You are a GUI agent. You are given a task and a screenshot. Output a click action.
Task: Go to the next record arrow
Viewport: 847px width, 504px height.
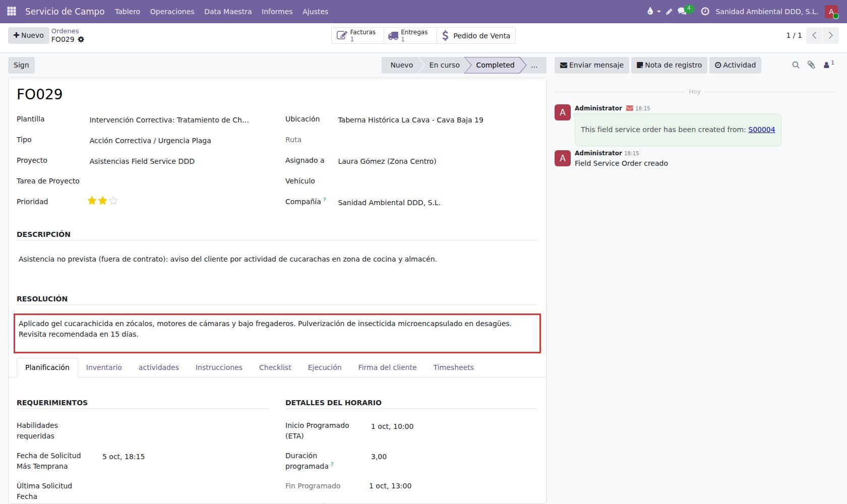[830, 35]
